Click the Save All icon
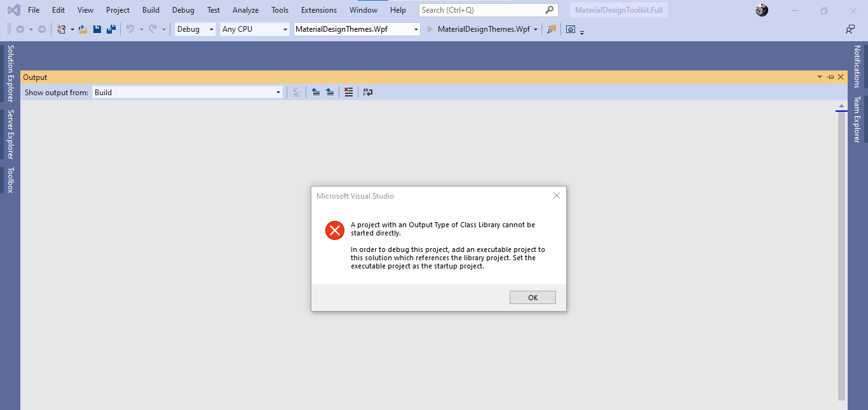Screen dimensions: 868x410 [x=111, y=29]
